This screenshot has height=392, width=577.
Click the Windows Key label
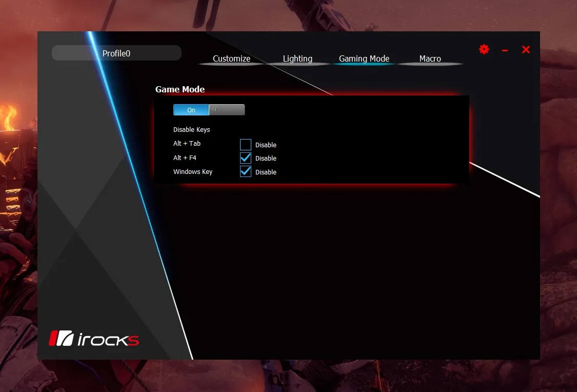point(192,172)
